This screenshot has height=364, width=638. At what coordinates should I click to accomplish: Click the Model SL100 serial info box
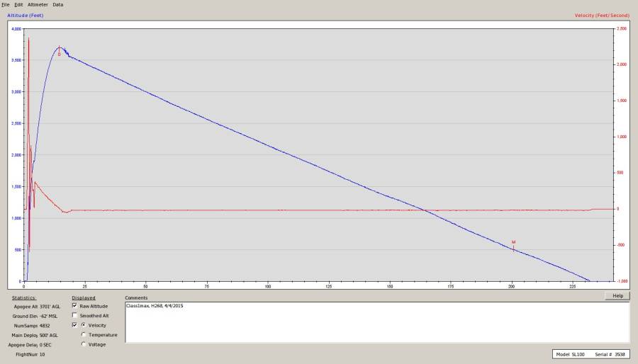[x=590, y=353]
